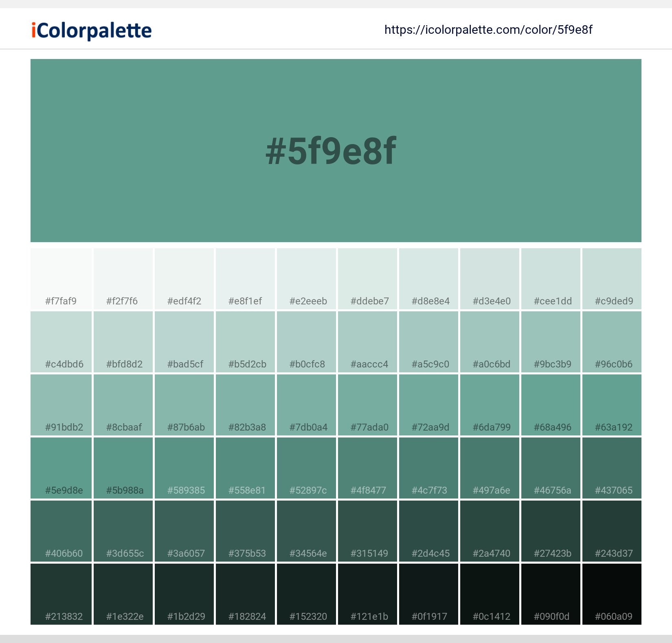This screenshot has height=643, width=672.
Task: Click the #96c0b6 swatch
Action: tap(612, 342)
